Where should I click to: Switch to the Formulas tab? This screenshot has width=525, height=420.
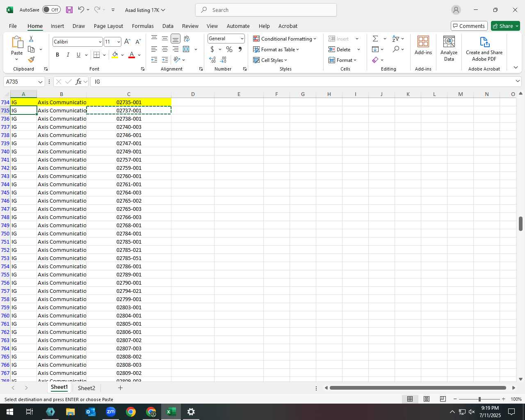143,26
